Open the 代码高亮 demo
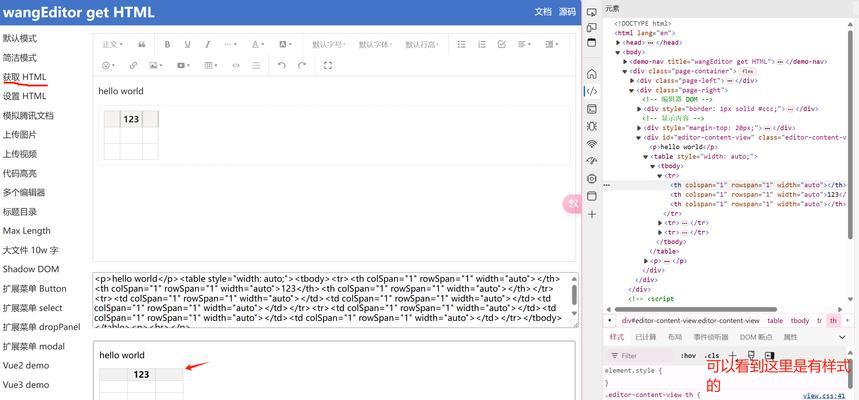 tap(20, 173)
